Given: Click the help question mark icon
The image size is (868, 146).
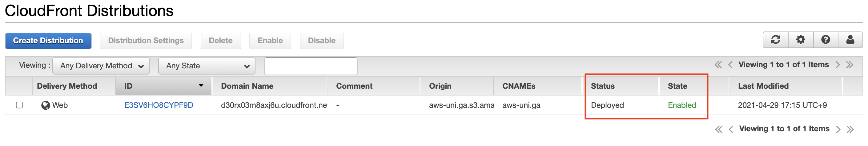Looking at the screenshot, I should [x=826, y=40].
